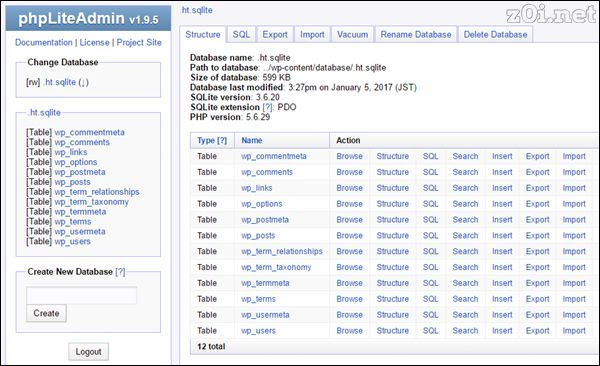Switch to the Export tab
The height and width of the screenshot is (366, 600).
coord(275,35)
